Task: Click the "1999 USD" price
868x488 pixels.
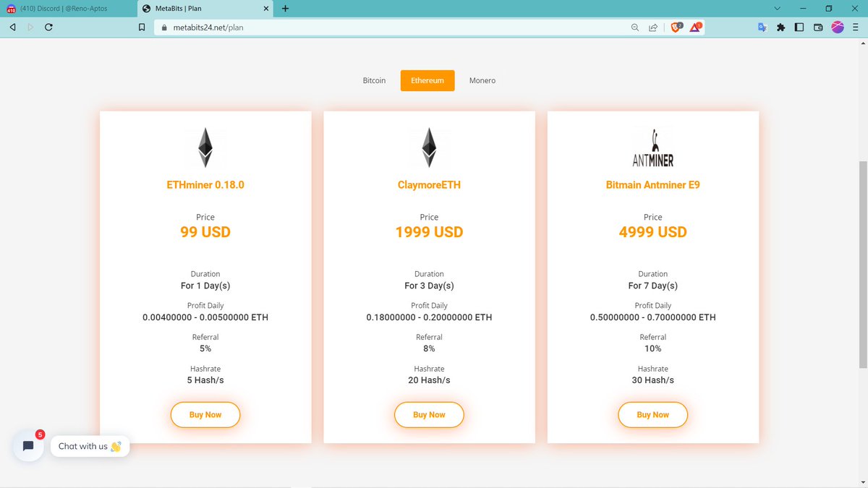Action: pos(429,232)
